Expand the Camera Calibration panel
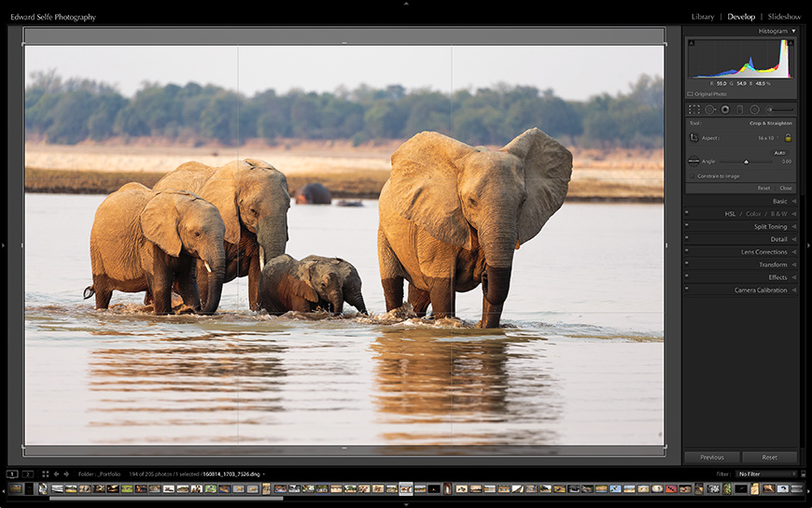812x508 pixels. pyautogui.click(x=794, y=289)
